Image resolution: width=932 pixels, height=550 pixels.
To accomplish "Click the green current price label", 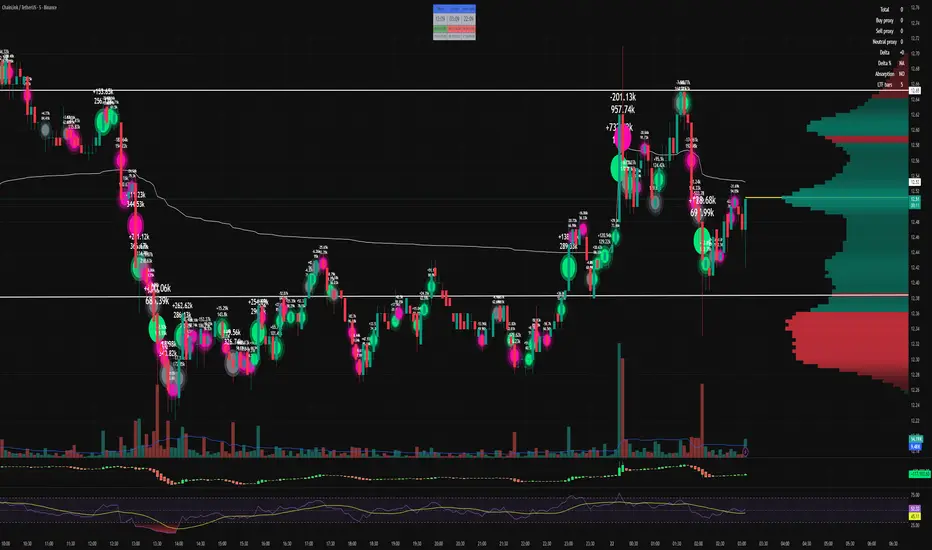I will [x=915, y=202].
